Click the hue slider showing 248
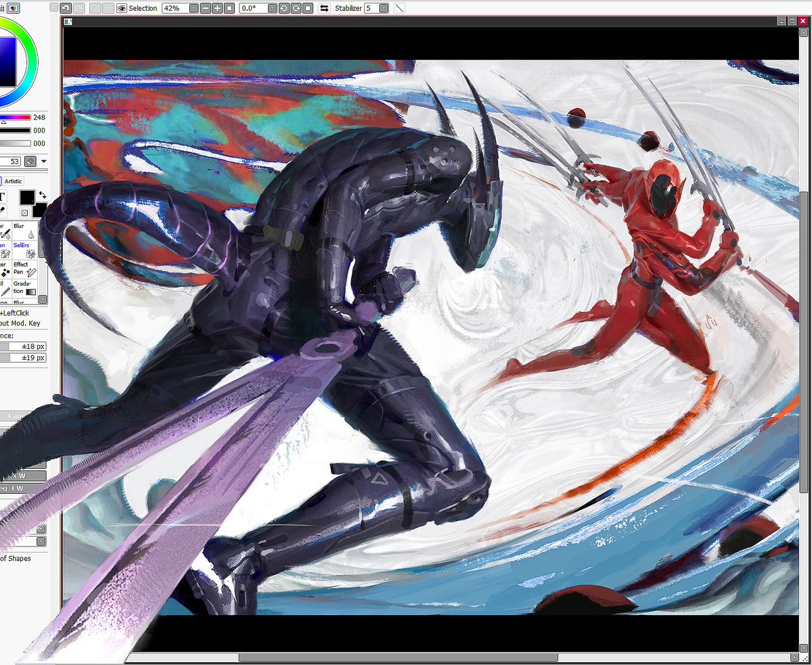812x665 pixels. click(x=15, y=117)
